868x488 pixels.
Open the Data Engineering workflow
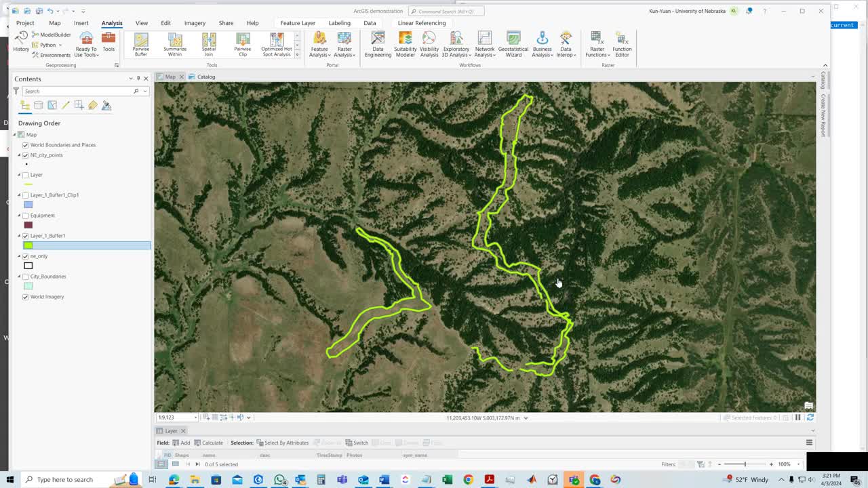[378, 45]
